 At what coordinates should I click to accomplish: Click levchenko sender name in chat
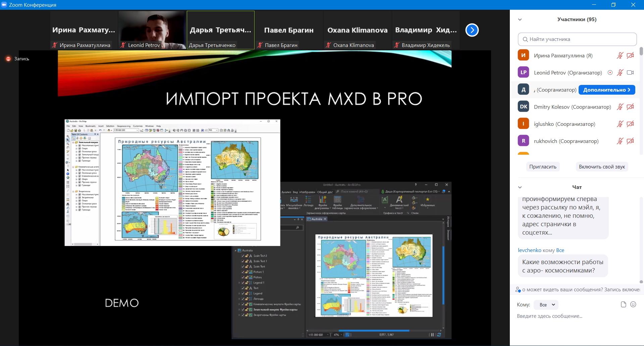tap(529, 250)
